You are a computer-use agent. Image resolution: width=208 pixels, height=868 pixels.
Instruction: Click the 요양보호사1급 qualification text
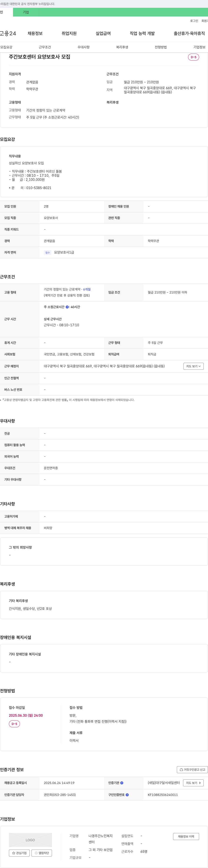(64, 252)
